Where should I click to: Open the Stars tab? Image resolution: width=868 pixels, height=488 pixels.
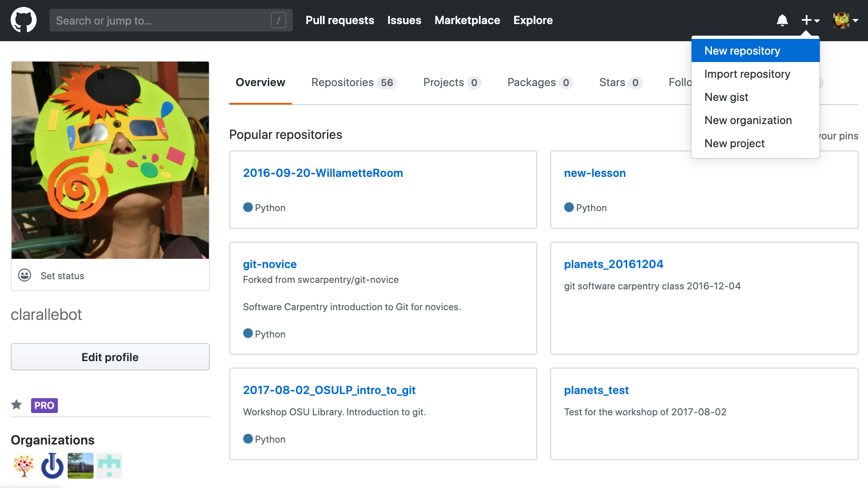coord(620,82)
